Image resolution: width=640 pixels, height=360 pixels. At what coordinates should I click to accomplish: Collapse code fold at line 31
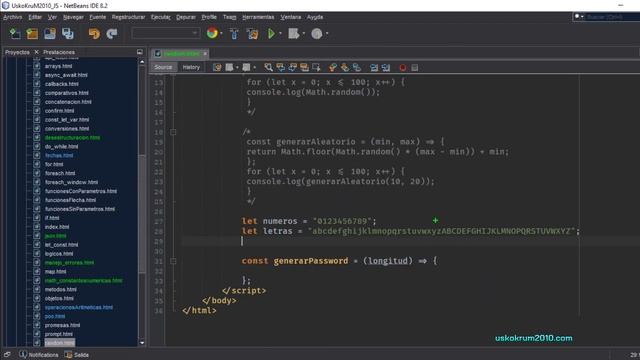[173, 261]
